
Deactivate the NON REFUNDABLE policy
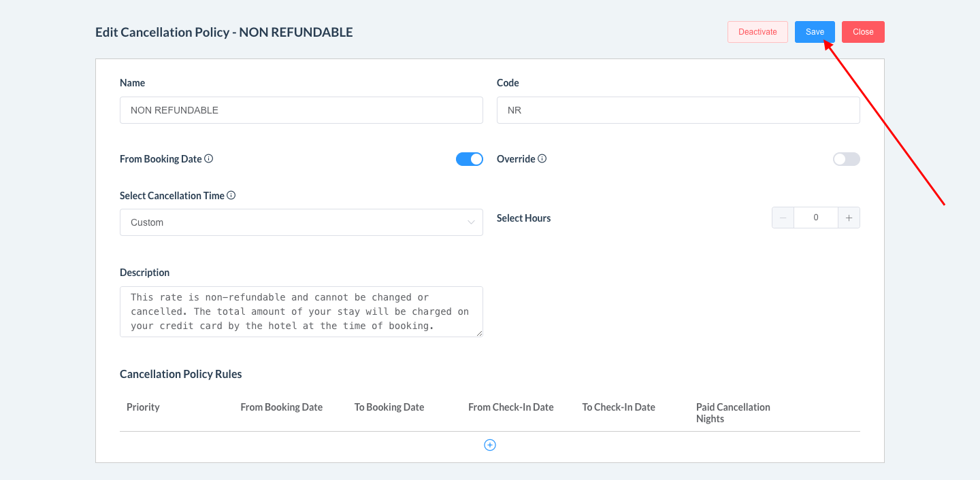tap(757, 32)
